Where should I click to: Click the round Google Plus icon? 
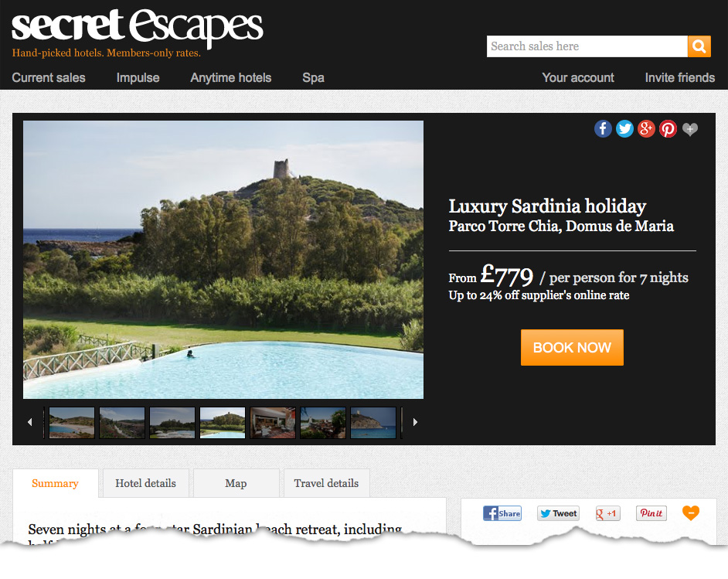[x=646, y=128]
